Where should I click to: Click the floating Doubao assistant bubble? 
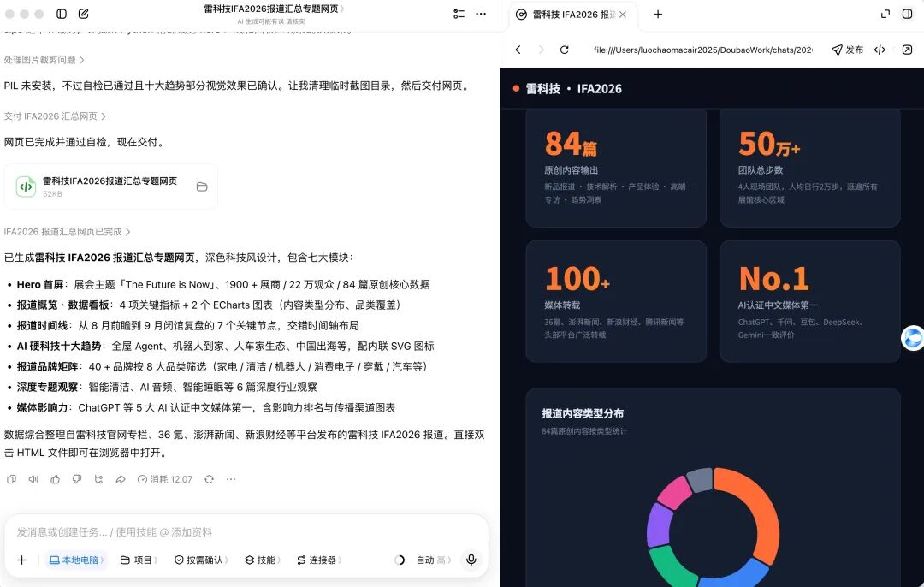coord(913,338)
